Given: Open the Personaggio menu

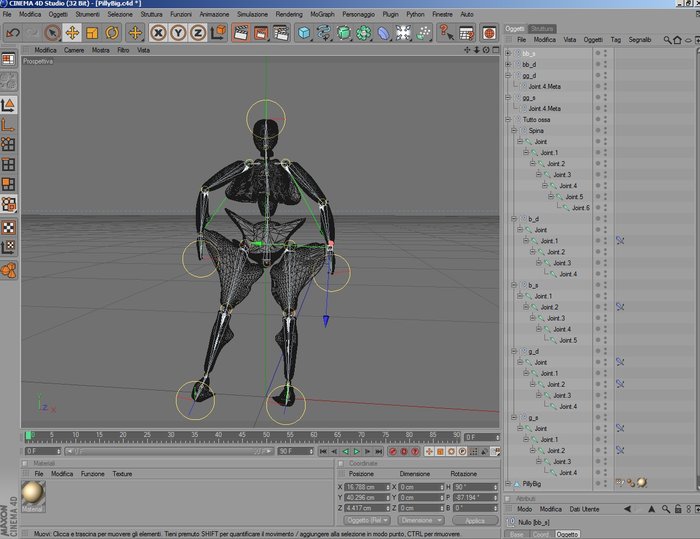Looking at the screenshot, I should click(358, 14).
